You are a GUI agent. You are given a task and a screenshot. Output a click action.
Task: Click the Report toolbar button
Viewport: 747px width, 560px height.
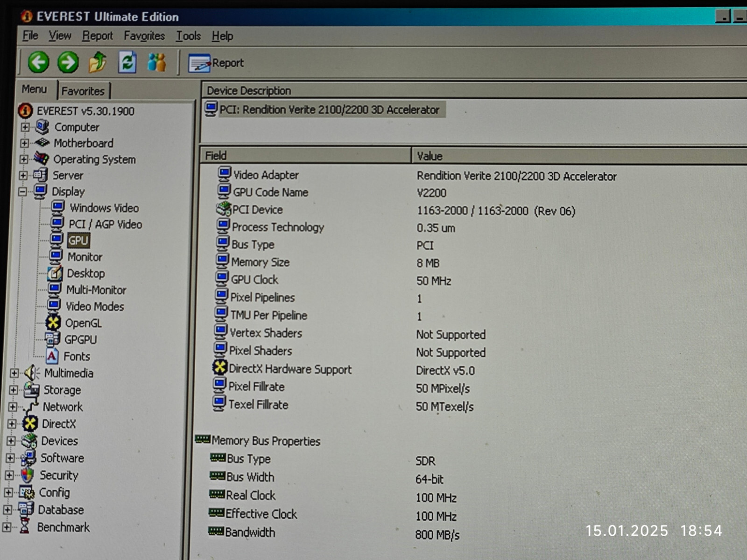[216, 63]
